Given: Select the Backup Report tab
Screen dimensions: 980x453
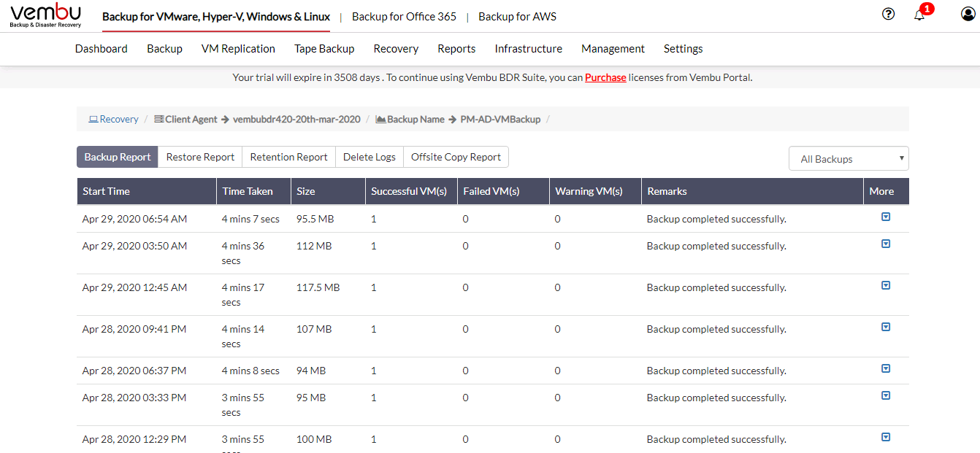Looking at the screenshot, I should [x=118, y=157].
